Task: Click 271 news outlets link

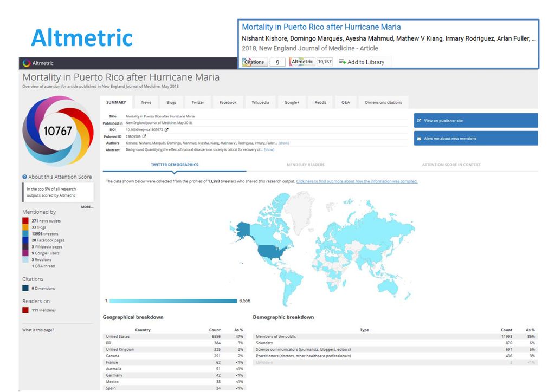Action: click(46, 221)
